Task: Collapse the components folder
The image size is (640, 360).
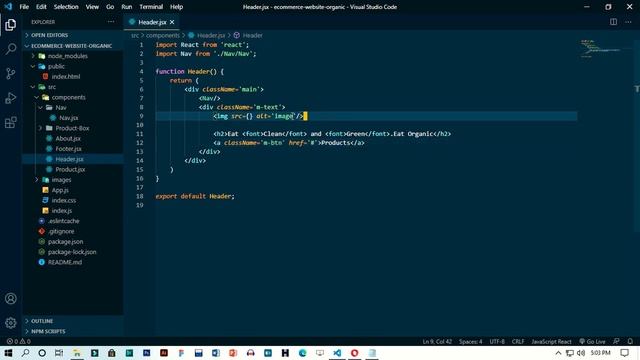Action: point(68,97)
